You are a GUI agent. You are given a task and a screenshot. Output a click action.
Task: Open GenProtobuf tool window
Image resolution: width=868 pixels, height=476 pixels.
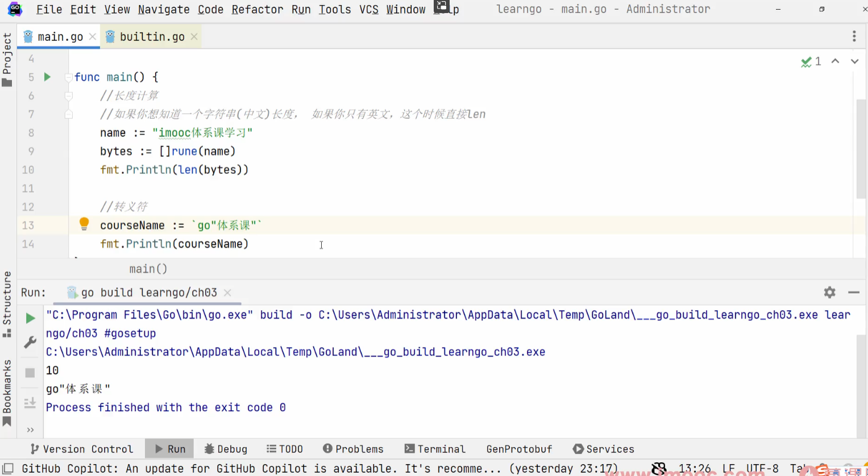coord(519,449)
